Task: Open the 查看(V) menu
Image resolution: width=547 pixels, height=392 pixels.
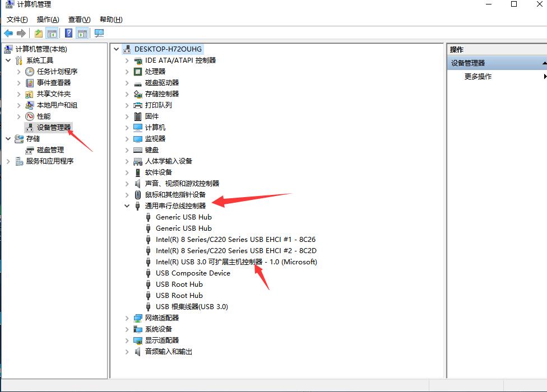Action: 79,20
